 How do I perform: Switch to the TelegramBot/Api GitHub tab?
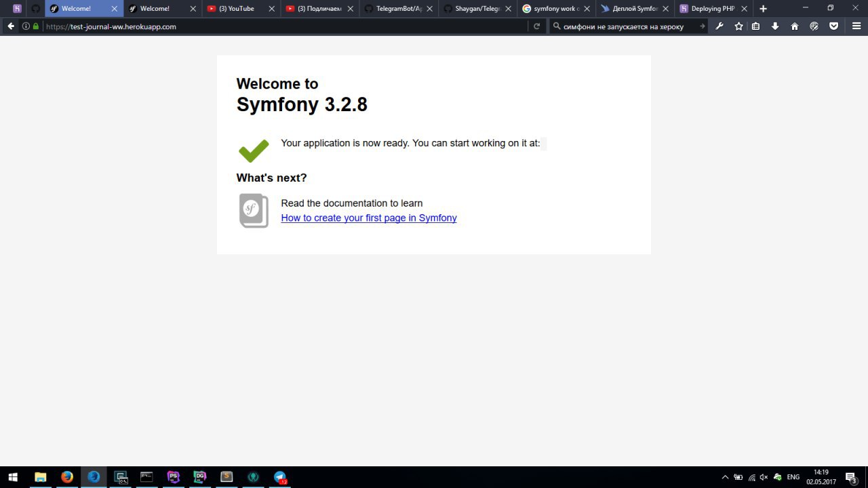tap(399, 9)
